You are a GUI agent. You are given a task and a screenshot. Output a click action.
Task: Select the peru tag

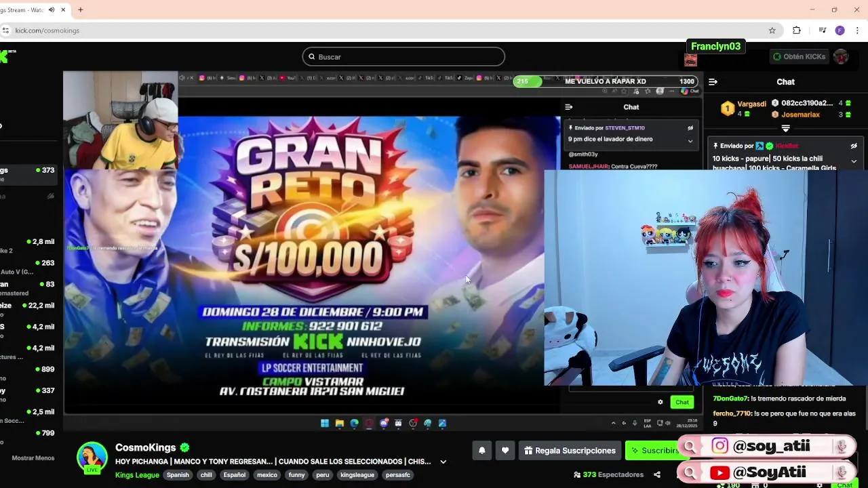pyautogui.click(x=323, y=475)
